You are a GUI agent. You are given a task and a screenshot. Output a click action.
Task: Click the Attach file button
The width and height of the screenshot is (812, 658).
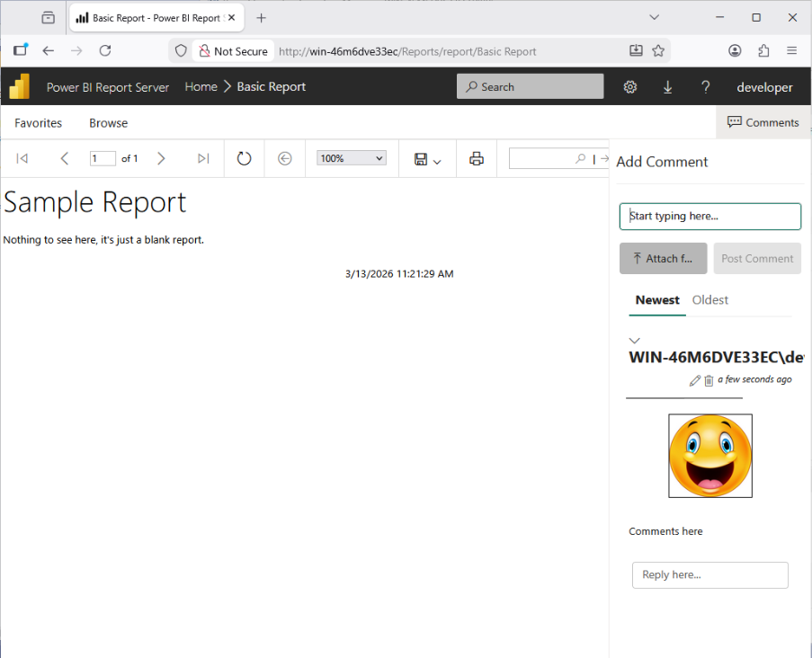tap(663, 259)
